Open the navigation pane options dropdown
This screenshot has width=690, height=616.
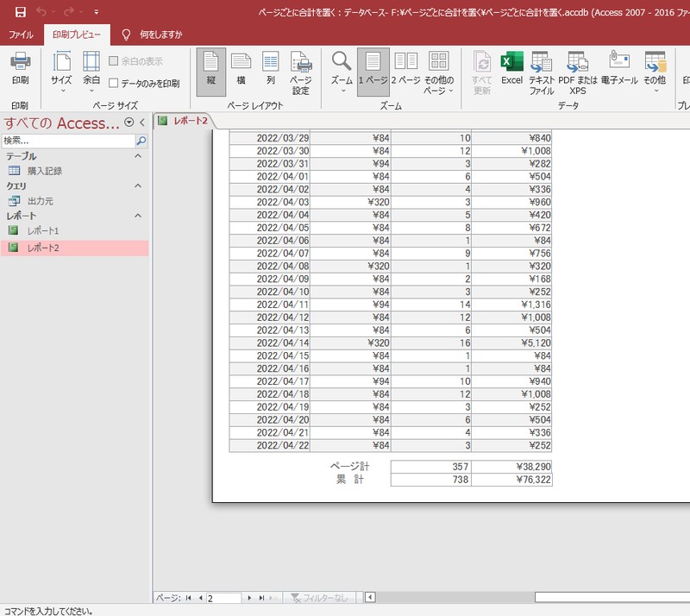pyautogui.click(x=129, y=123)
